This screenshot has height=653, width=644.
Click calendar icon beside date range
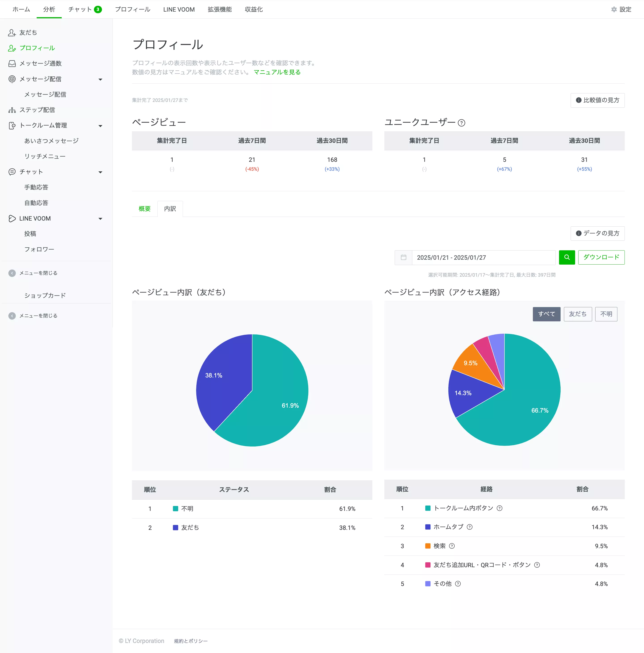403,257
